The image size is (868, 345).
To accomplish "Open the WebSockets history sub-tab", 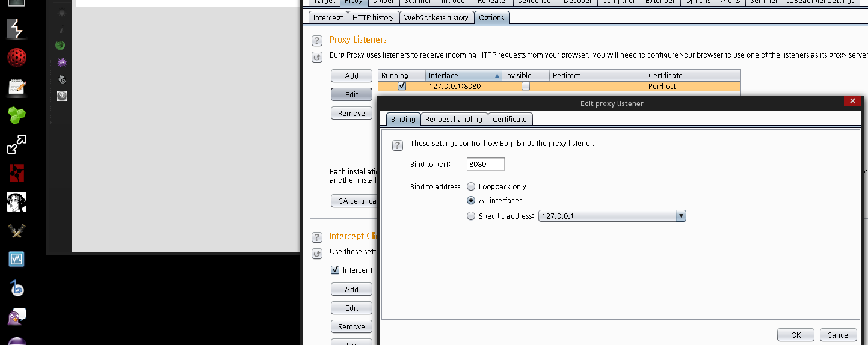I will tap(436, 18).
